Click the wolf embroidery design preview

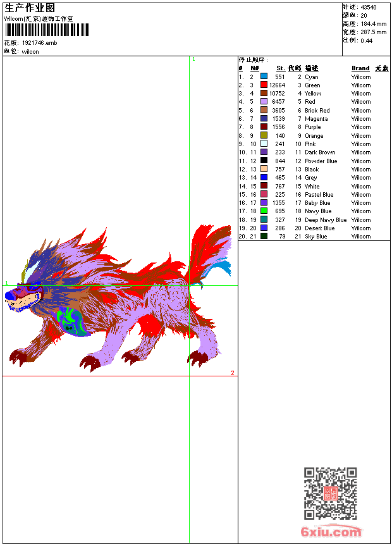tap(118, 299)
